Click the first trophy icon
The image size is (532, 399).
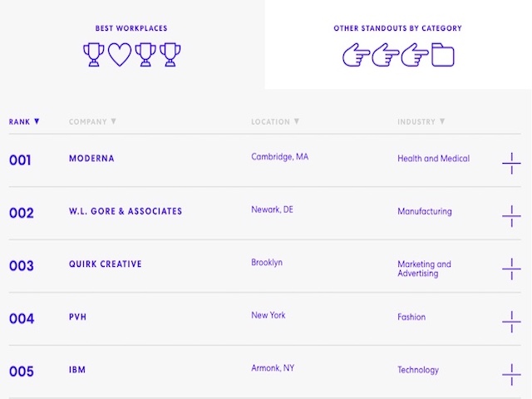pos(94,56)
